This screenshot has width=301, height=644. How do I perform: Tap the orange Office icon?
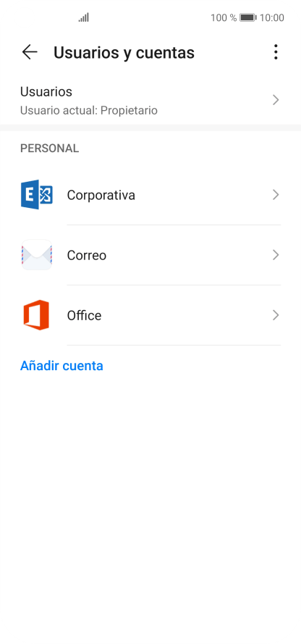[36, 315]
